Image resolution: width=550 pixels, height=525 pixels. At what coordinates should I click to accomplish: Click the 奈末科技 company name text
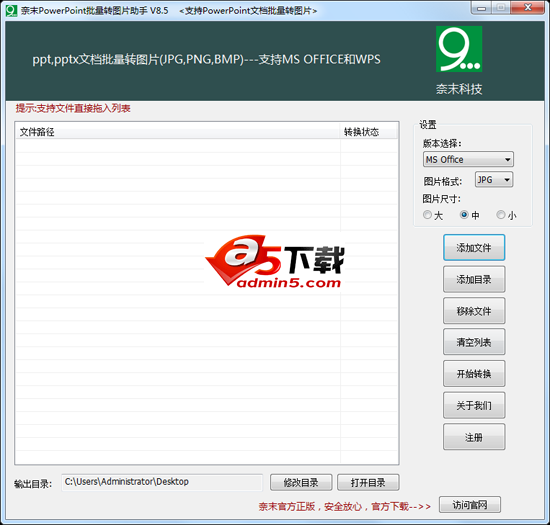pos(459,89)
